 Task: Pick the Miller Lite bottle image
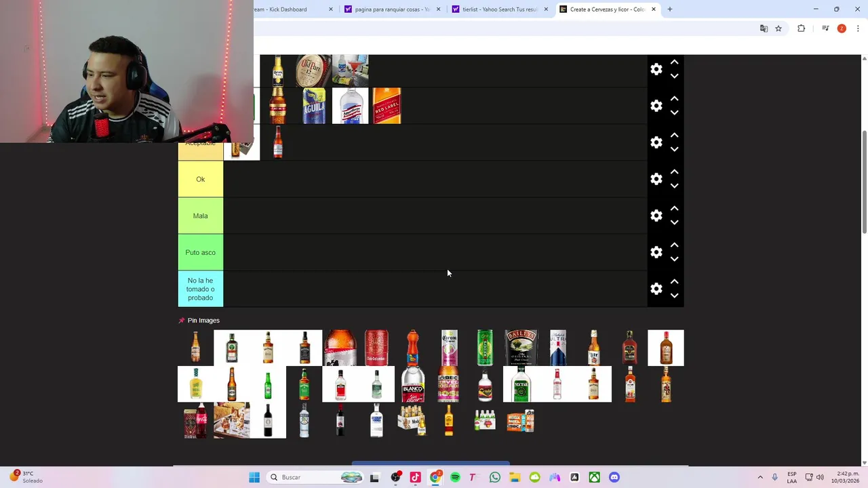(x=593, y=348)
